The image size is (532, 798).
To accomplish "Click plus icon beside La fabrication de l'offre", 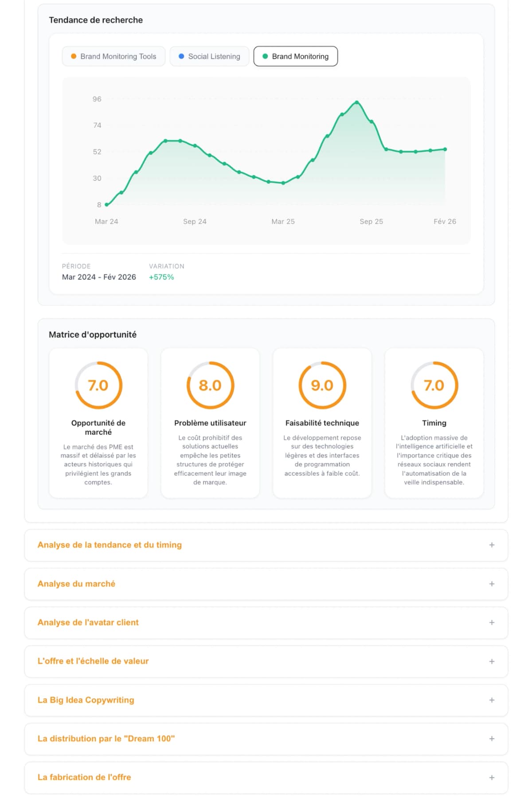I will coord(492,778).
